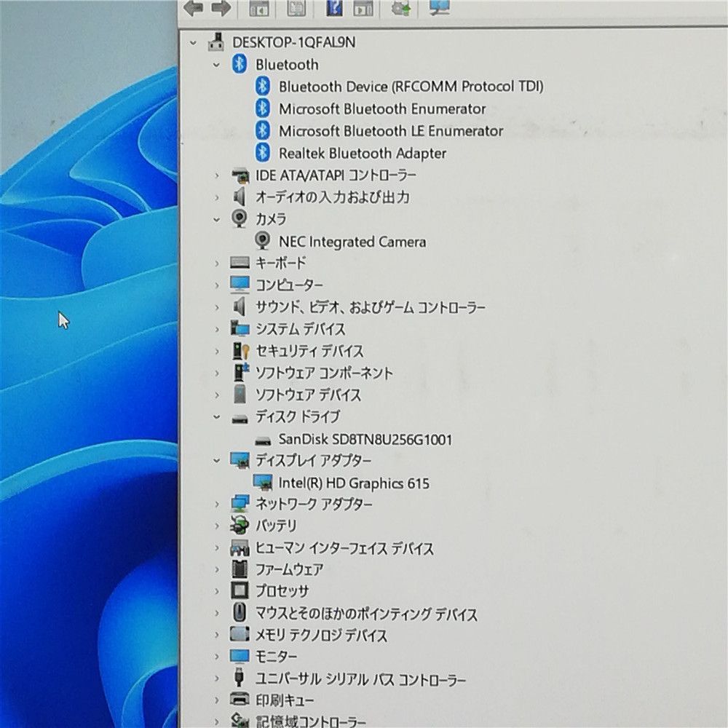Viewport: 728px width, 728px height.
Task: Click the カメラ webcam category icon
Action: point(239,218)
